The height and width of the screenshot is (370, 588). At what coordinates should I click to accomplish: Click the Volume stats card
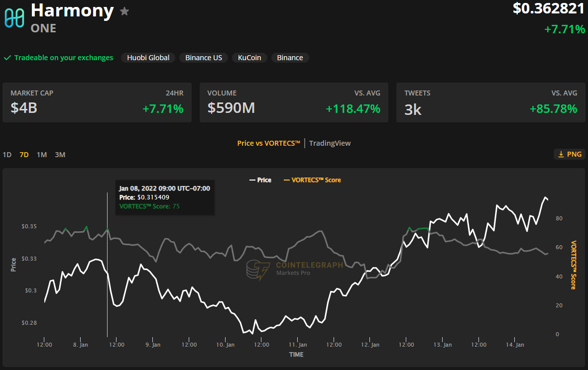(294, 102)
